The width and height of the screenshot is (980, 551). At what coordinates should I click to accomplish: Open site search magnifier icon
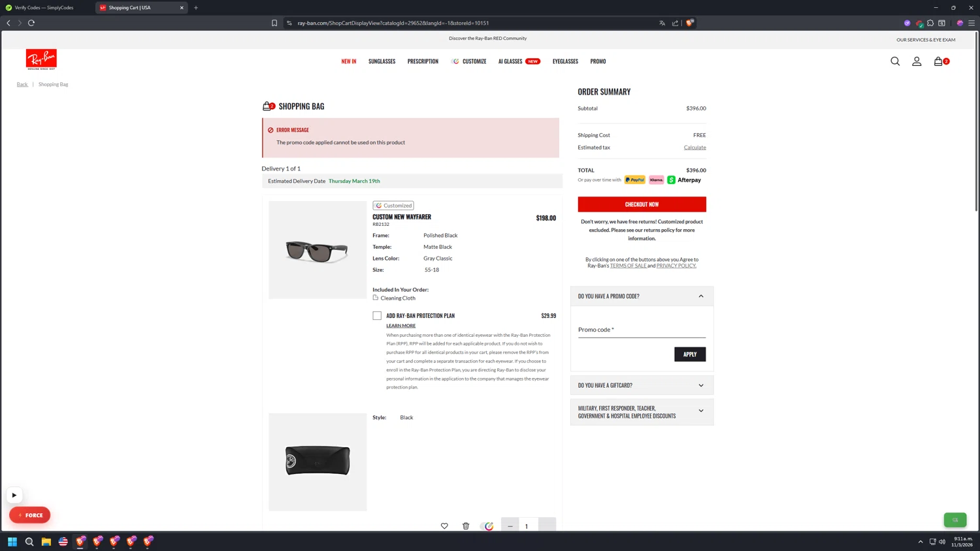895,61
